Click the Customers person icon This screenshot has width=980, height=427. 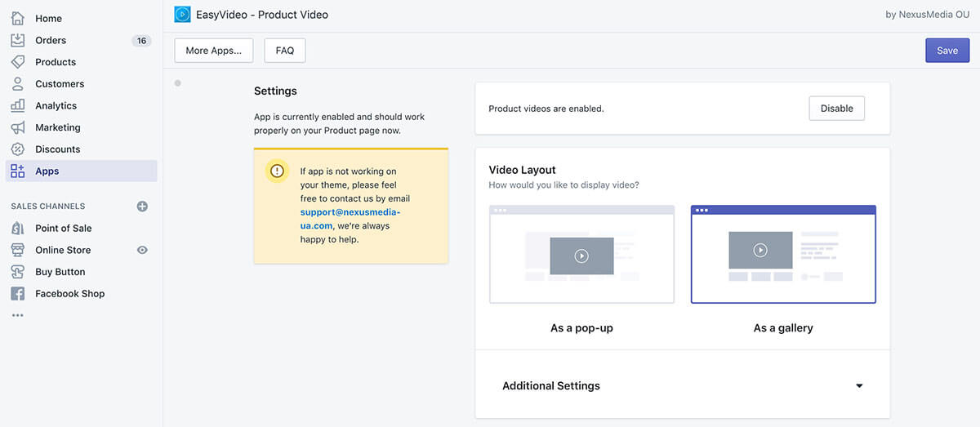(x=17, y=84)
